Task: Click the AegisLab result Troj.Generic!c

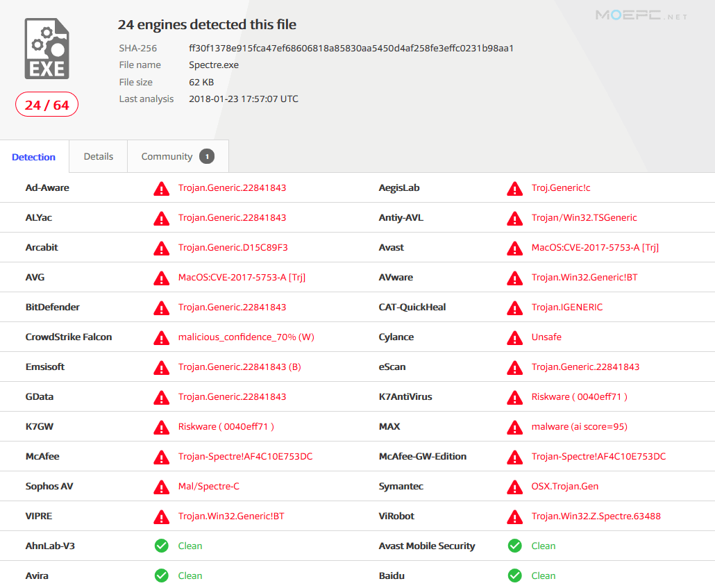Action: [561, 187]
